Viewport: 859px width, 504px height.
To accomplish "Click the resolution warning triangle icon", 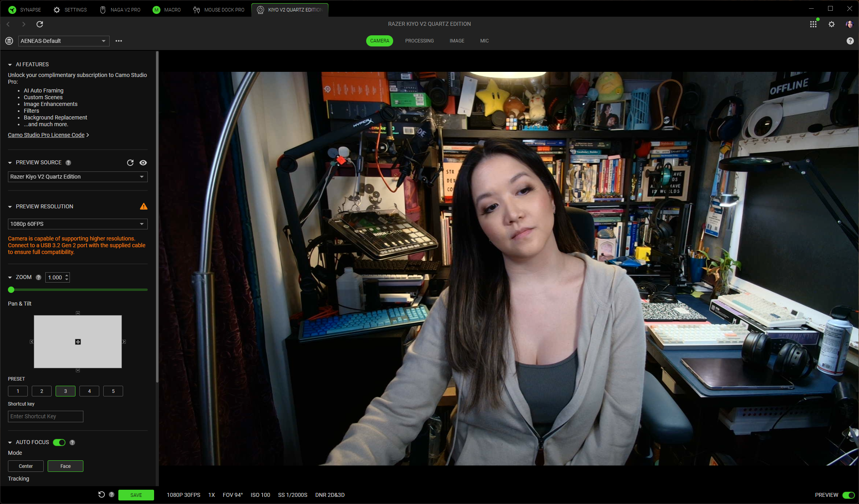I will 144,206.
